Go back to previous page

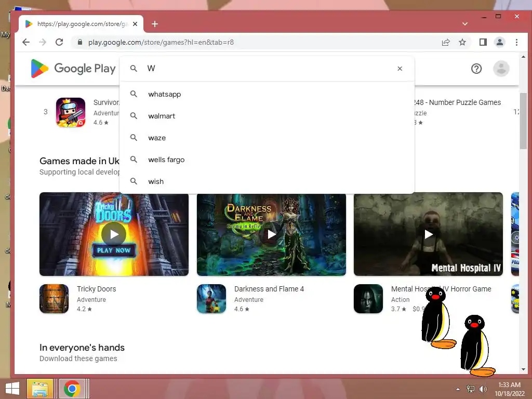[26, 42]
